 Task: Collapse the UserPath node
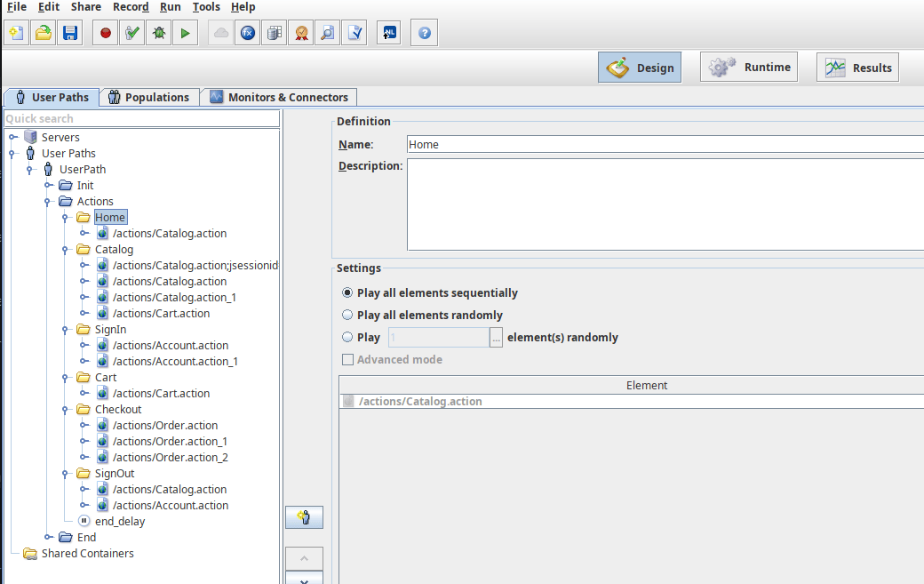pyautogui.click(x=30, y=170)
